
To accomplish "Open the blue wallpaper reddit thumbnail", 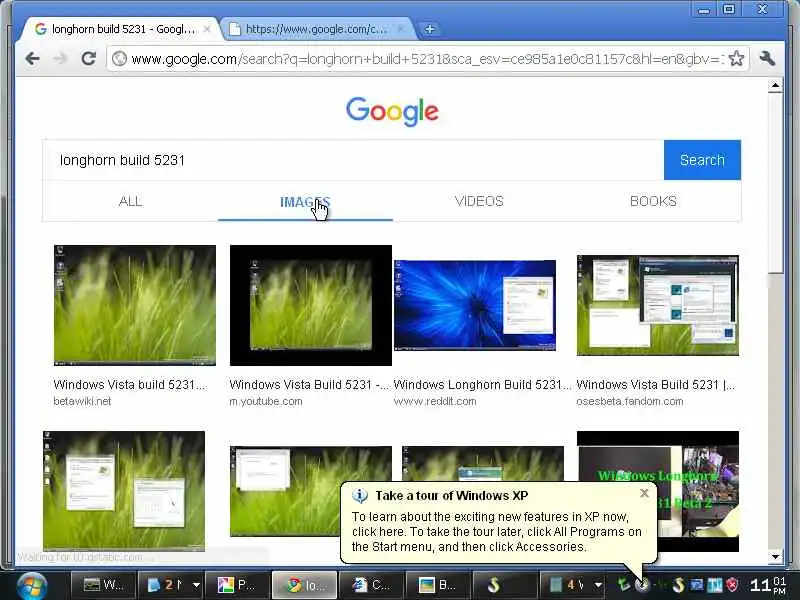I will (x=474, y=305).
